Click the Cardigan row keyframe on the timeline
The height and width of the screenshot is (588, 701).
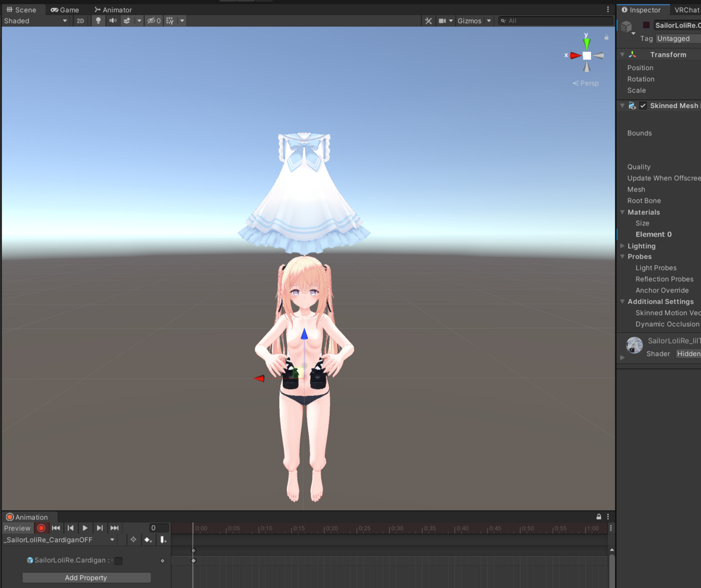[193, 561]
